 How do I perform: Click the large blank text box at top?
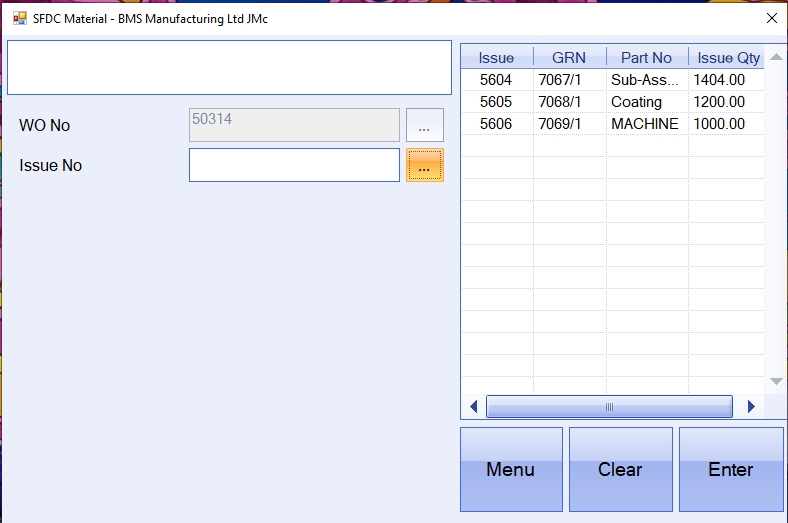tap(229, 68)
